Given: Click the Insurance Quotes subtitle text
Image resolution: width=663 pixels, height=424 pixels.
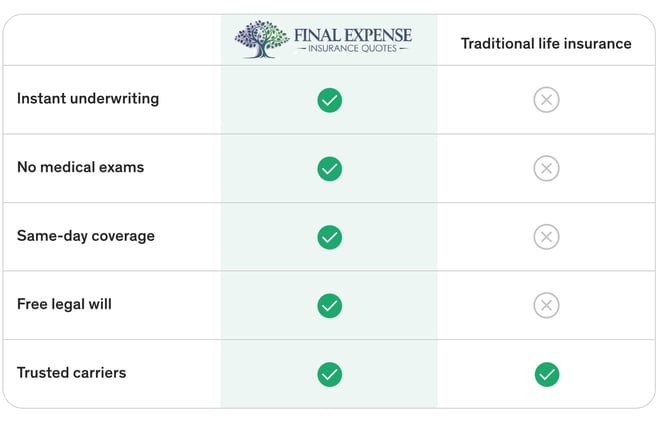Looking at the screenshot, I should [352, 49].
